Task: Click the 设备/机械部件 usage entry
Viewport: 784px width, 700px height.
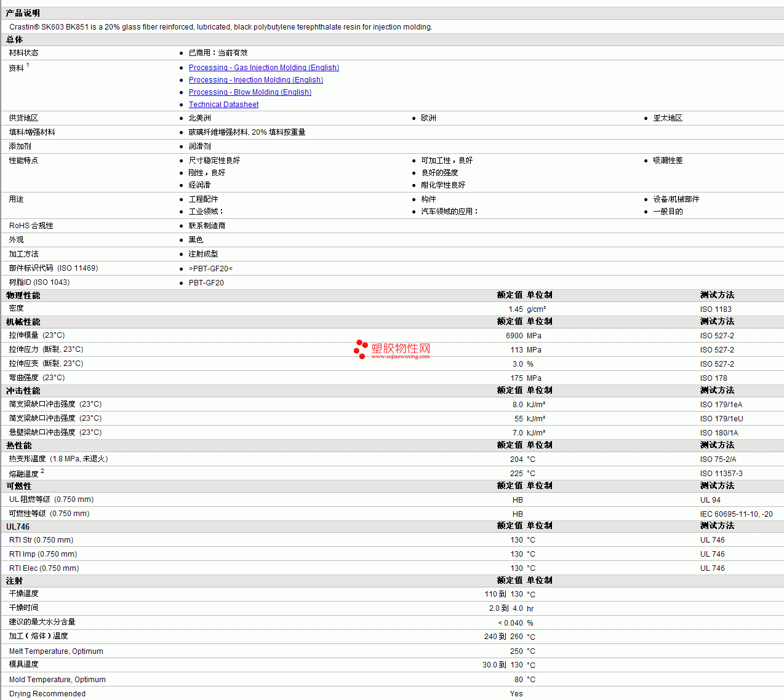Action: pyautogui.click(x=676, y=199)
